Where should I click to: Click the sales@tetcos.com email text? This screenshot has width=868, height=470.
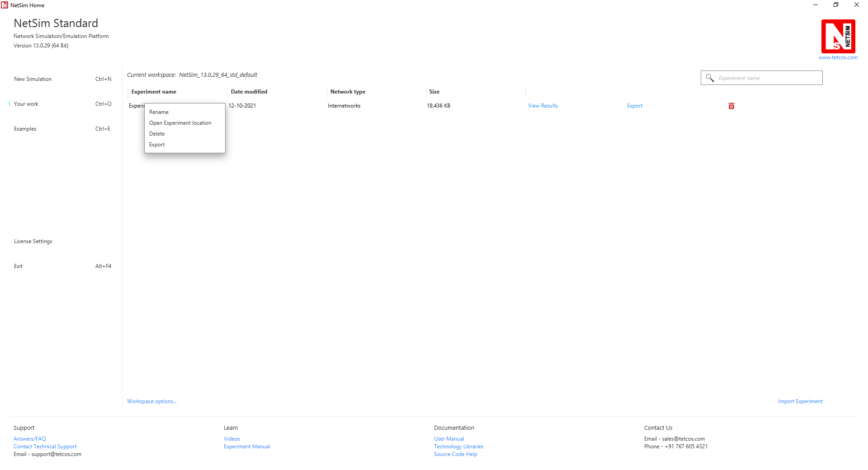coord(684,439)
